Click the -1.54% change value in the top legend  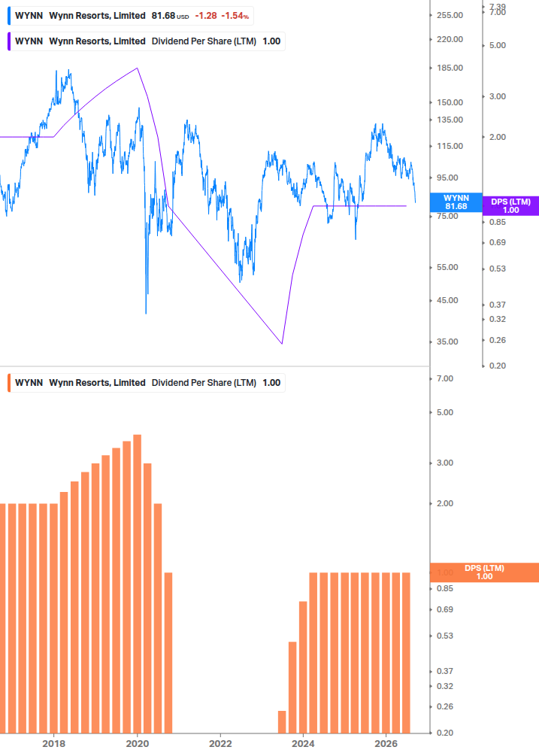click(235, 16)
